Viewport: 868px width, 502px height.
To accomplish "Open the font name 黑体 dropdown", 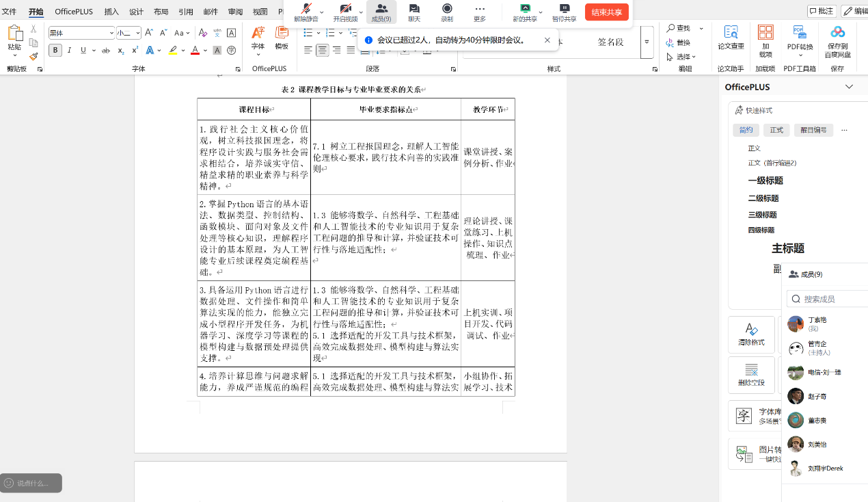I will pos(111,33).
